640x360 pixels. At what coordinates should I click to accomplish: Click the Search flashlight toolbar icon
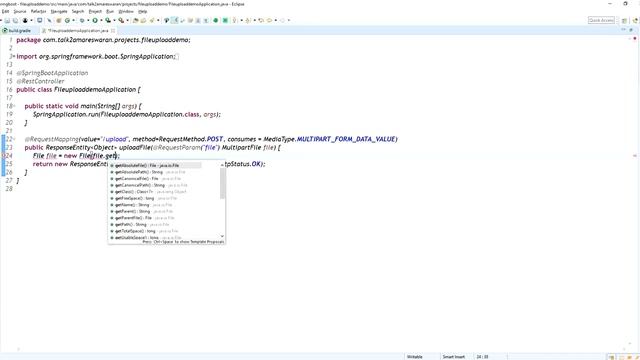[152, 20]
